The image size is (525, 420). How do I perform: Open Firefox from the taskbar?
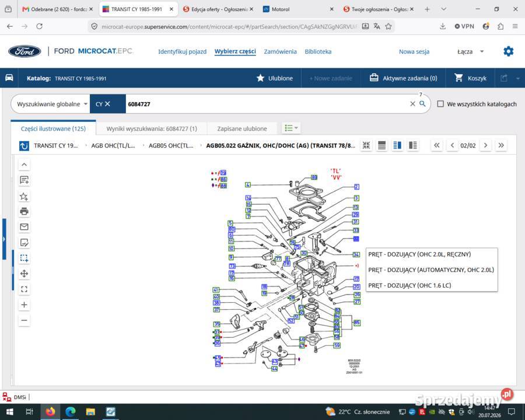tap(50, 411)
